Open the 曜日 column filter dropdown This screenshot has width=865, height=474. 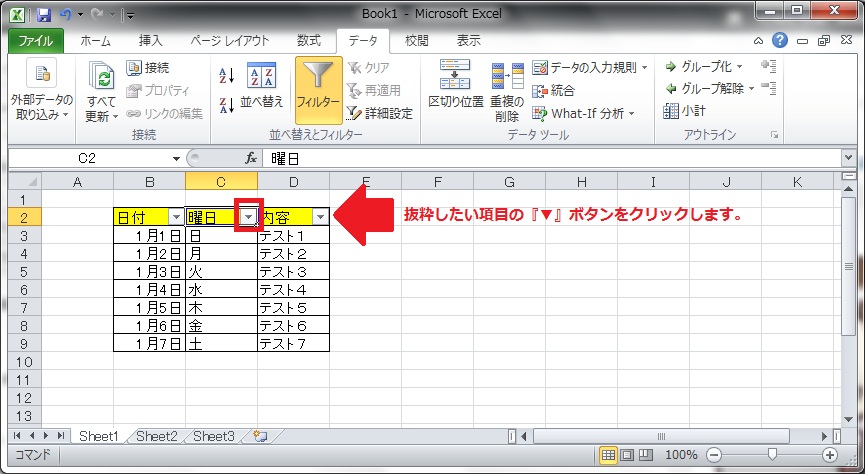(249, 217)
